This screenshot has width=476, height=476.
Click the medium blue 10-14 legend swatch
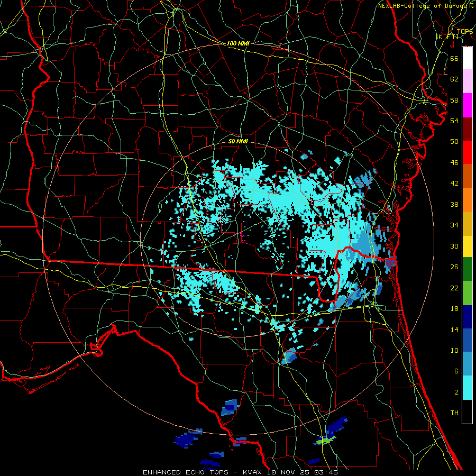[467, 340]
